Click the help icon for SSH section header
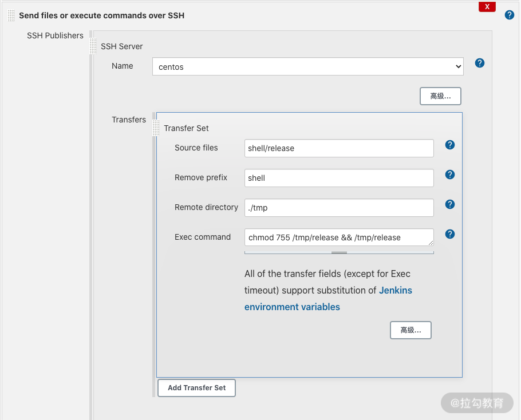Screen dimensions: 521x420 pyautogui.click(x=509, y=15)
